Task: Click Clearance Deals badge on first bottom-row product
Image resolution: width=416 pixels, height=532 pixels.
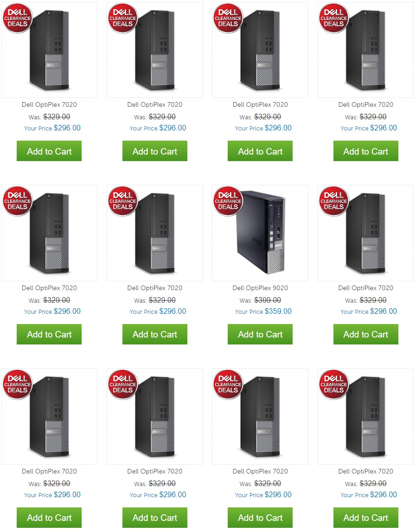Action: (x=17, y=384)
